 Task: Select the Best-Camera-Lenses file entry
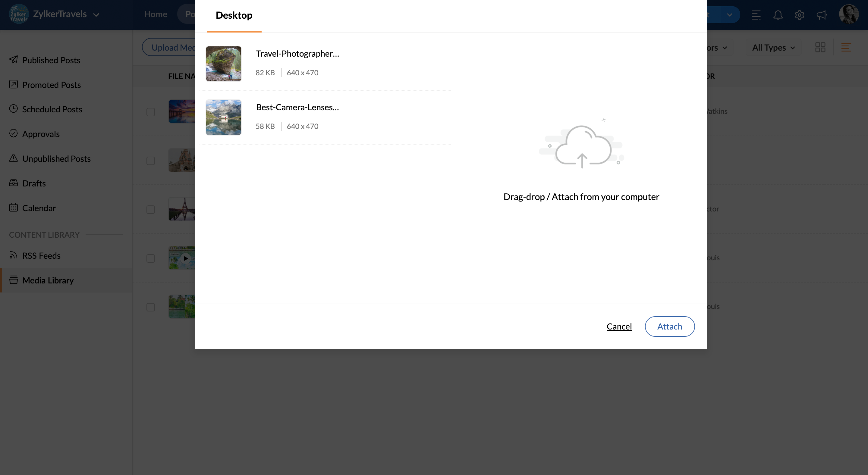click(x=297, y=108)
